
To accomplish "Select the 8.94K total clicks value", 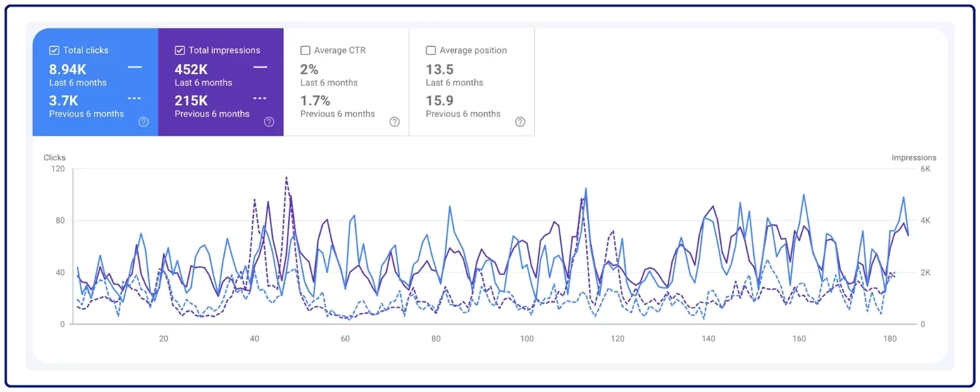I will (x=68, y=69).
